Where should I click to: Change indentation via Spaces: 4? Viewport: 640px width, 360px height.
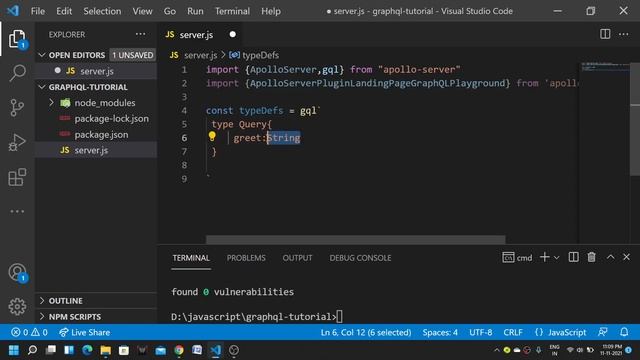(x=440, y=332)
